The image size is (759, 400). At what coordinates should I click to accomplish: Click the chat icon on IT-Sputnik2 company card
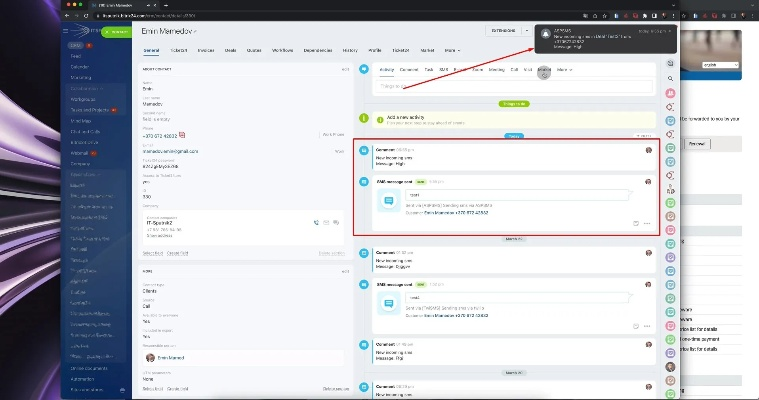338,222
